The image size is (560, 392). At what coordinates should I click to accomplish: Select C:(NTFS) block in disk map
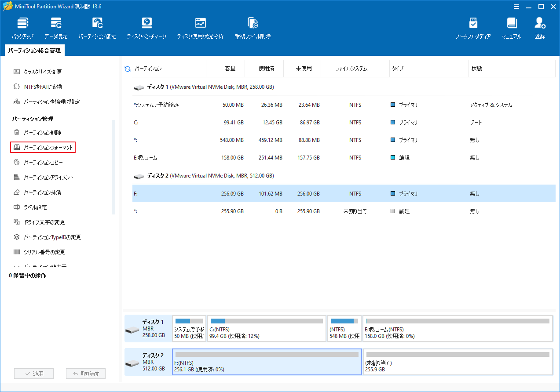pos(267,328)
